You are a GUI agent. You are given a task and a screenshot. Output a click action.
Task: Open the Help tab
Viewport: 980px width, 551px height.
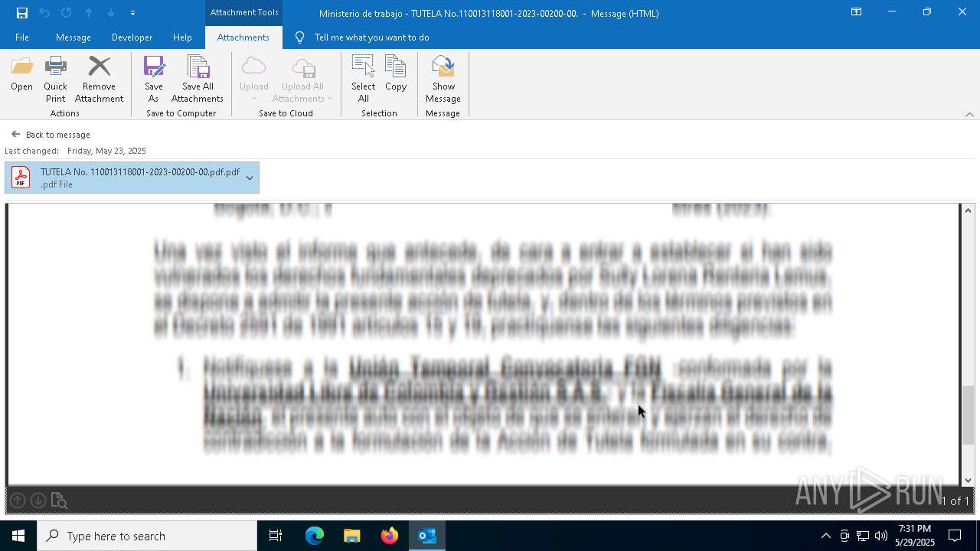[x=182, y=37]
